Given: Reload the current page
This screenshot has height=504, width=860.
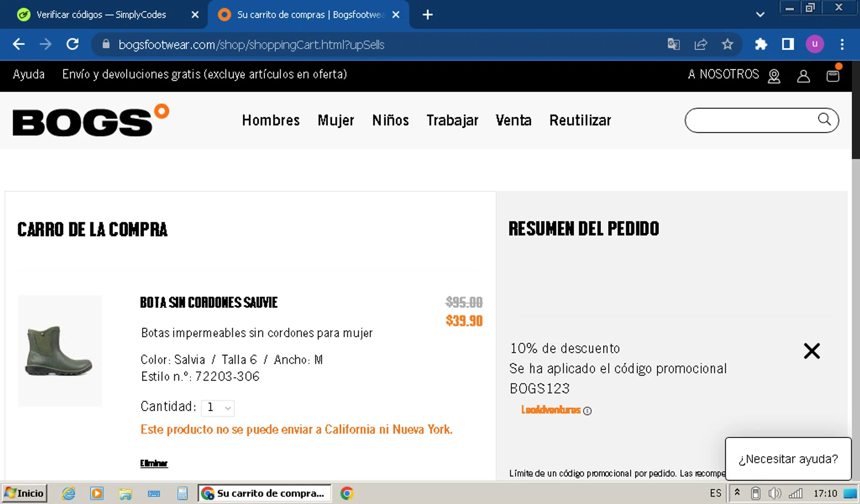Looking at the screenshot, I should pos(72,44).
